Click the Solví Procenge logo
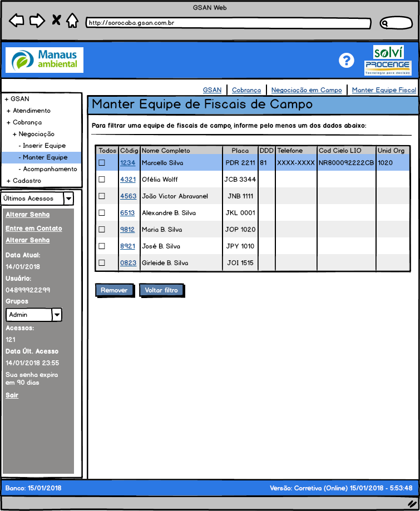The image size is (420, 511). [x=388, y=61]
